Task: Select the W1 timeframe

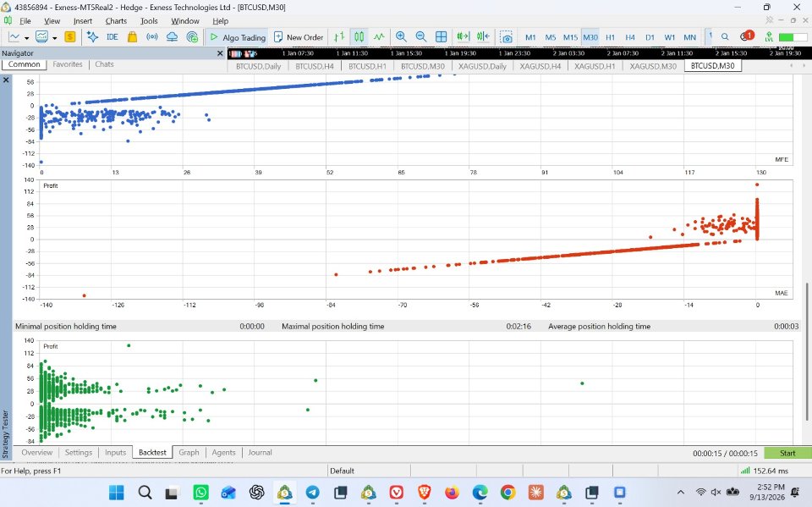Action: click(670, 37)
